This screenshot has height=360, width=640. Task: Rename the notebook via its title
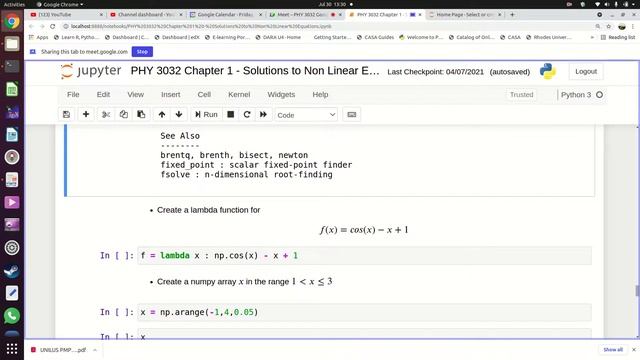(255, 71)
